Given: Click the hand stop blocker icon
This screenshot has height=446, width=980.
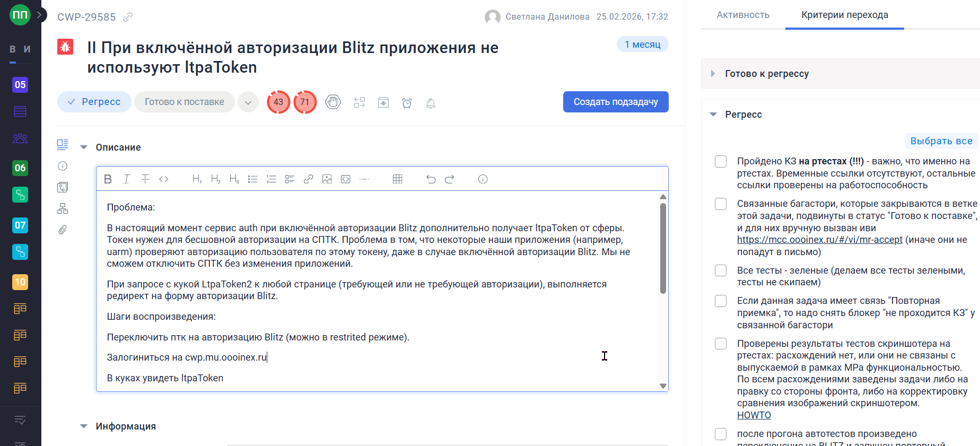Looking at the screenshot, I should point(333,102).
